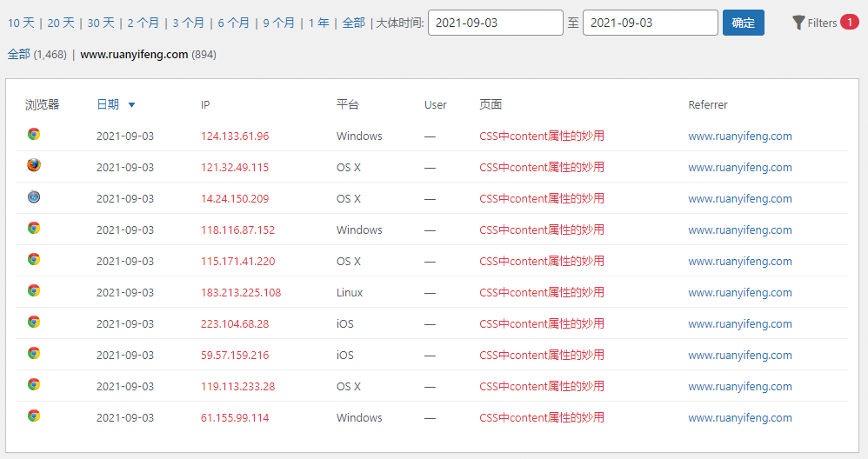Click Chrome icon for IP 124.133.61.96 row
Viewport: 868px width, 459px height.
point(34,134)
